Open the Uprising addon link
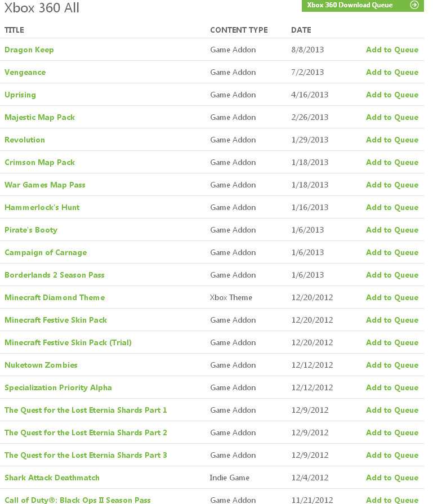Viewport: 433px width, 504px height. tap(20, 95)
